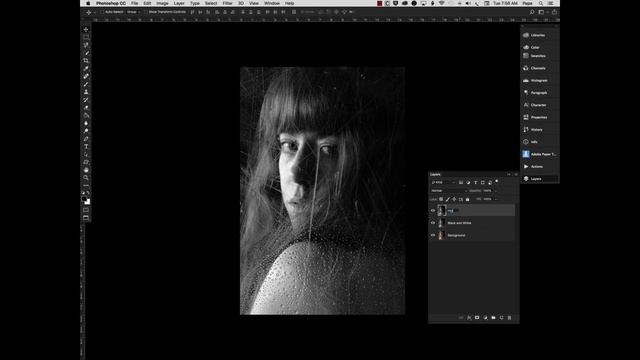Select the History Brush tool
This screenshot has height=360, width=640.
86,100
